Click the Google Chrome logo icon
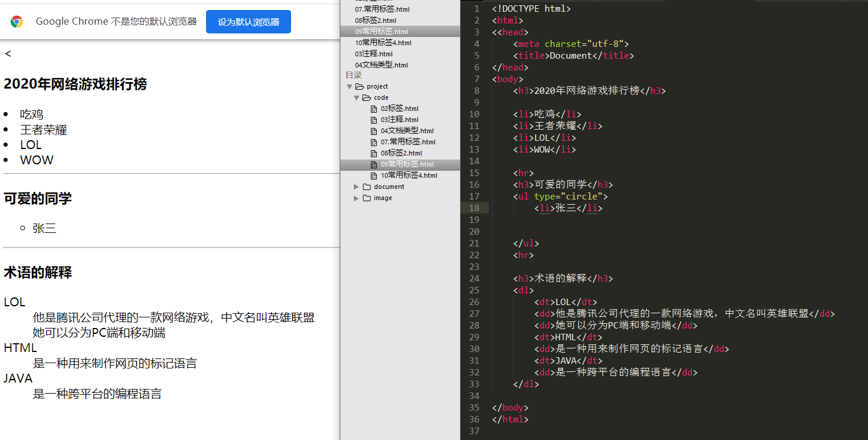The image size is (868, 440). (x=16, y=22)
